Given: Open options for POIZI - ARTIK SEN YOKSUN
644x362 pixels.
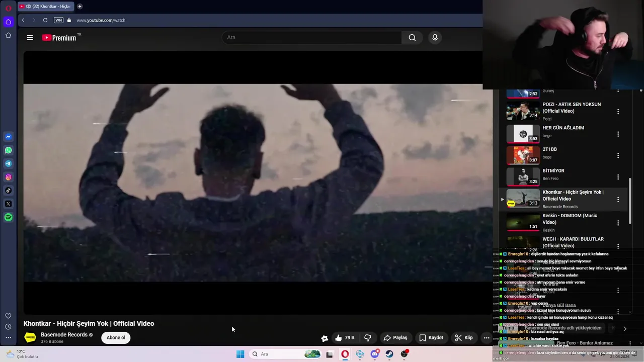Looking at the screenshot, I should coord(618,112).
